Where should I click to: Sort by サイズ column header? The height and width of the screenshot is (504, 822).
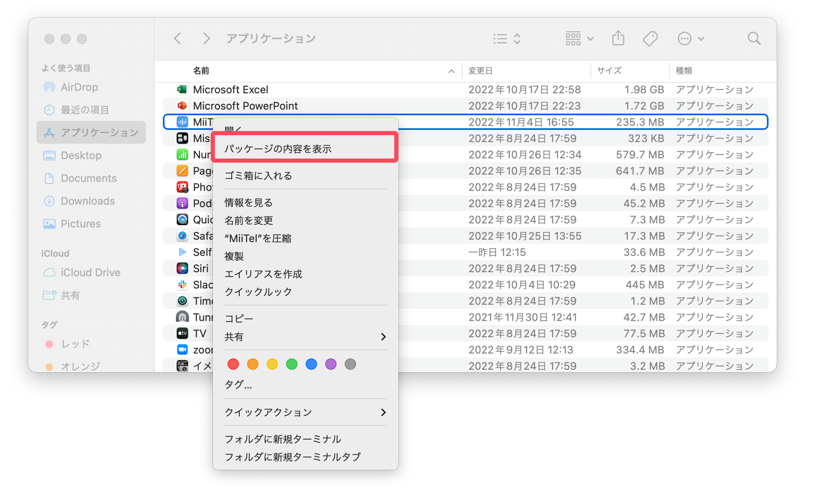pyautogui.click(x=609, y=71)
